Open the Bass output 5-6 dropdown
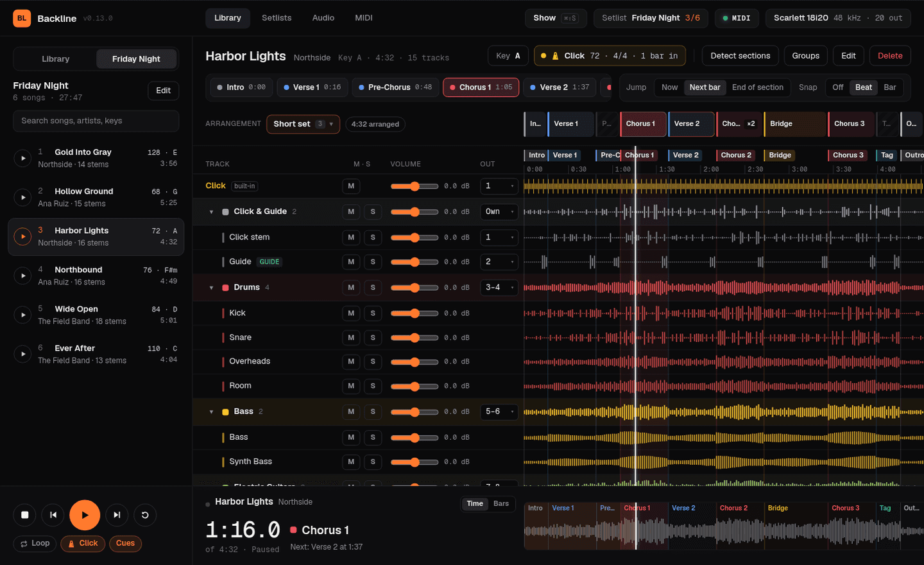 (499, 412)
